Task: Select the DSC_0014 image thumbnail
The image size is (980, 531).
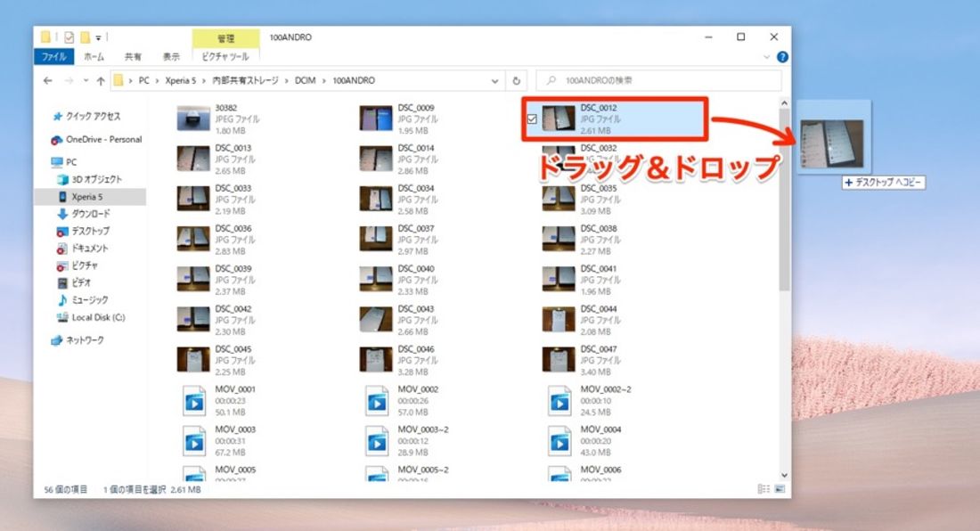Action: tap(376, 159)
